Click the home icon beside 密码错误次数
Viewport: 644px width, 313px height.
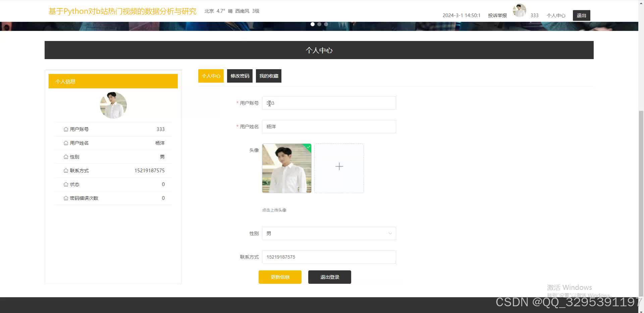(66, 198)
